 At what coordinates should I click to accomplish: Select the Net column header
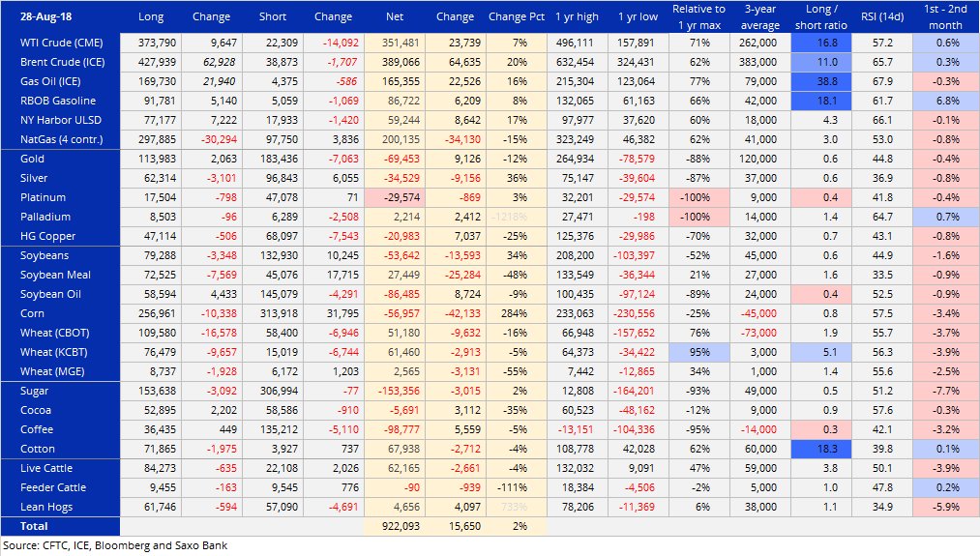point(394,16)
